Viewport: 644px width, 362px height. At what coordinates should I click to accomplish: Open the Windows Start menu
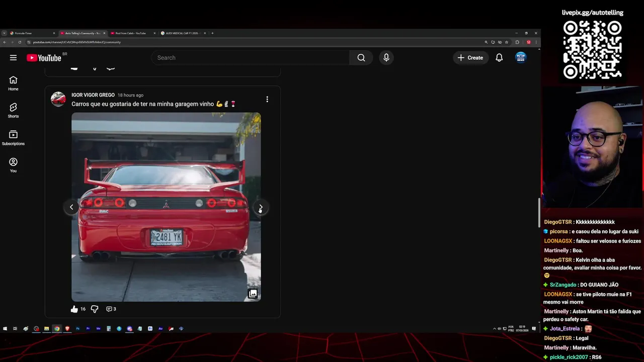click(x=5, y=329)
